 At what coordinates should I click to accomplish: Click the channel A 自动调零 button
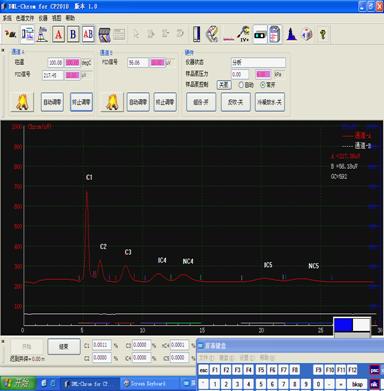(52, 102)
